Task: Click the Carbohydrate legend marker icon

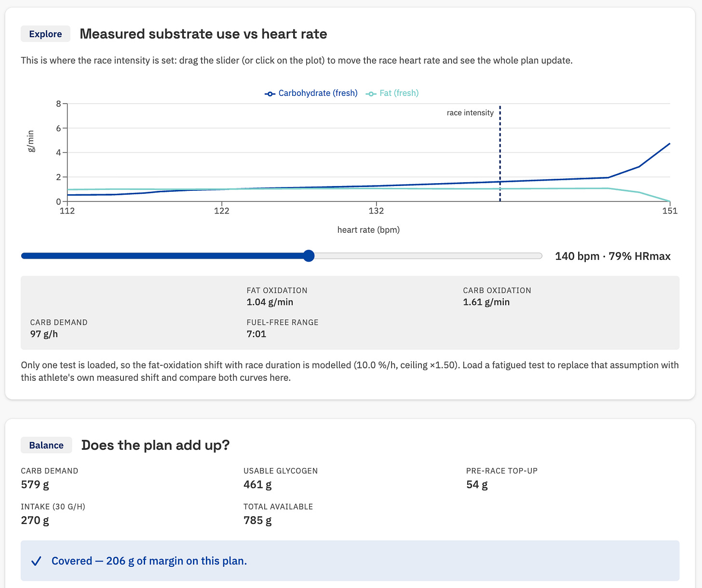Action: (x=270, y=94)
